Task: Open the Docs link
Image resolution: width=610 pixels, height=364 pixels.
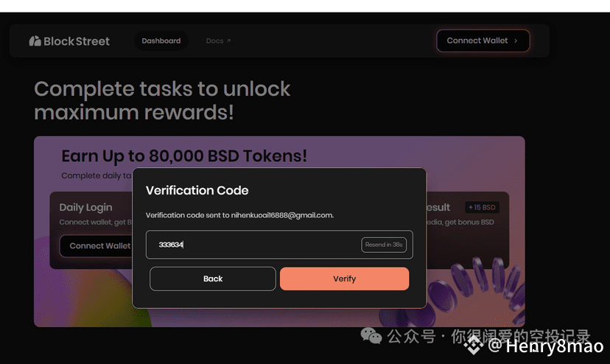Action: (214, 41)
